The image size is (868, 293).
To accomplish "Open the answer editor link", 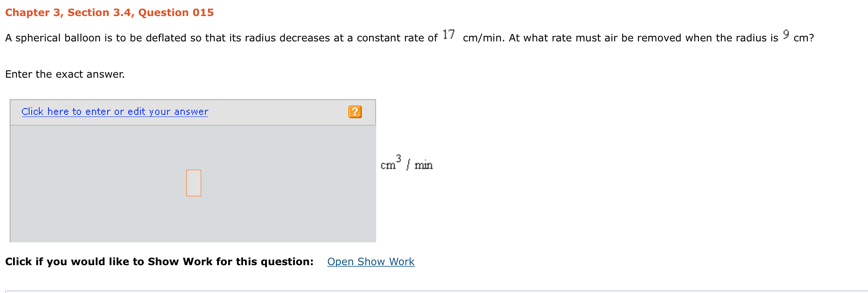I will coord(115,111).
